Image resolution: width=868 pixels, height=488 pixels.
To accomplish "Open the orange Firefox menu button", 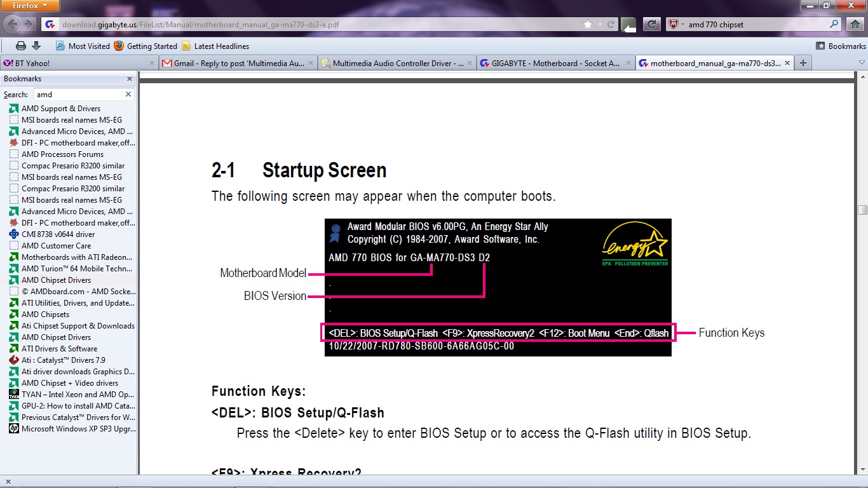I will [x=30, y=6].
